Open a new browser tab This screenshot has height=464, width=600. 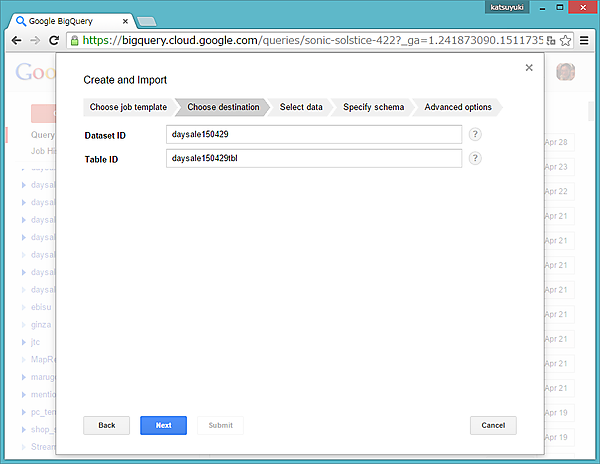(147, 22)
